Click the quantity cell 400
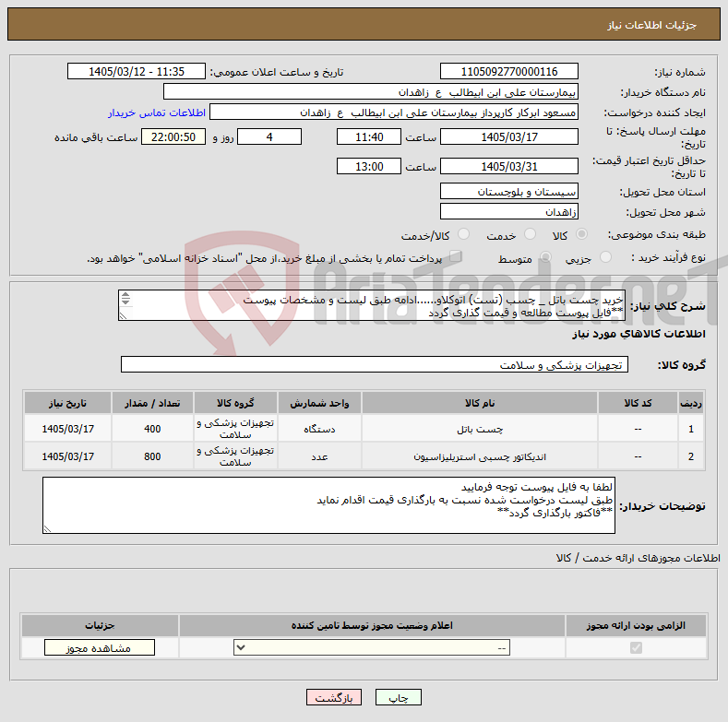 click(152, 429)
